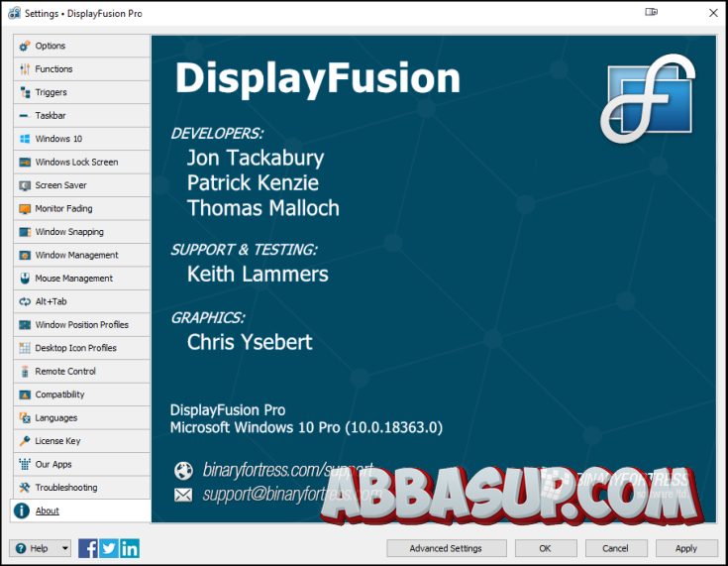The height and width of the screenshot is (566, 728).
Task: Go to the Screen Saver tab
Action: [x=81, y=185]
